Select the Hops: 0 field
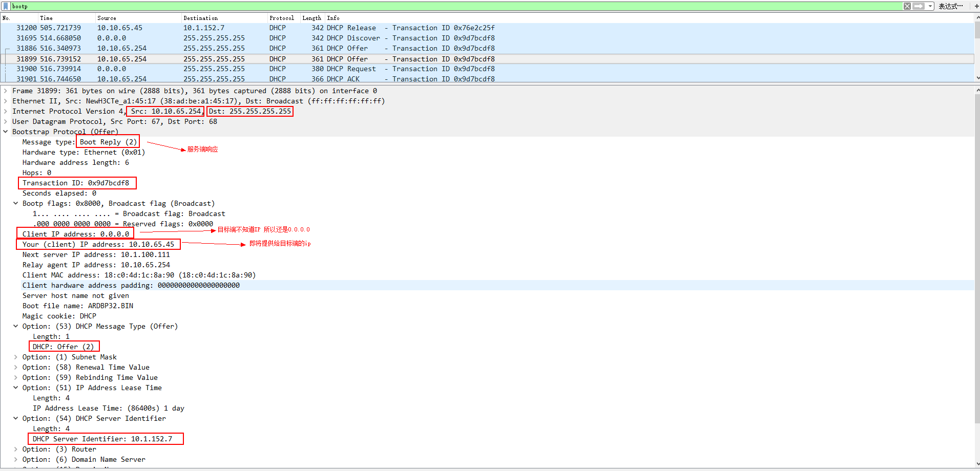The height and width of the screenshot is (471, 980). click(x=37, y=173)
